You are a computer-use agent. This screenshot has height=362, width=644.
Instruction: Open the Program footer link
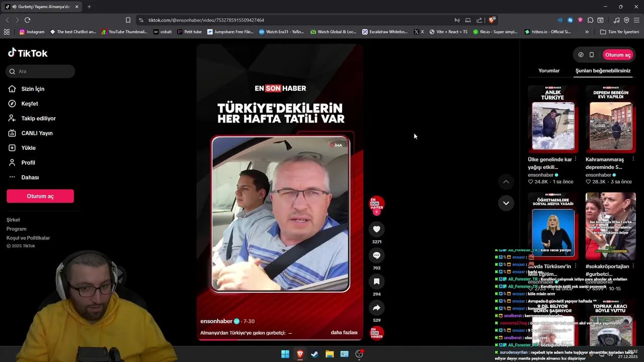click(17, 229)
